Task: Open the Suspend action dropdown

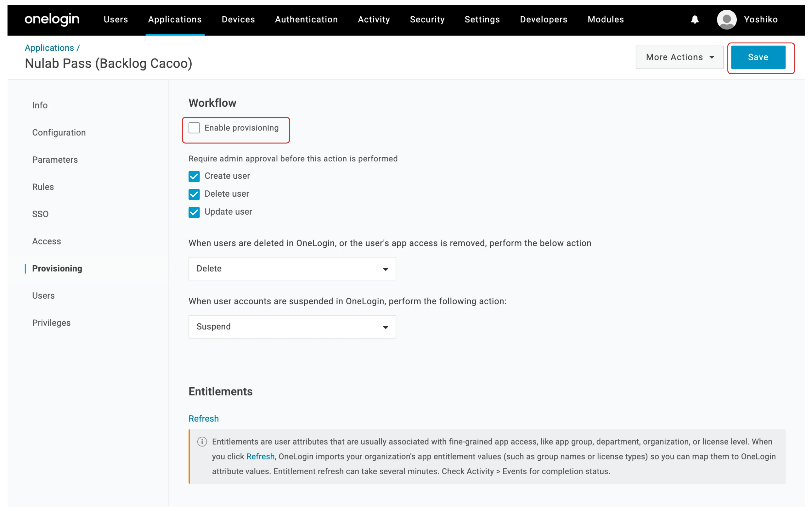Action: 292,327
